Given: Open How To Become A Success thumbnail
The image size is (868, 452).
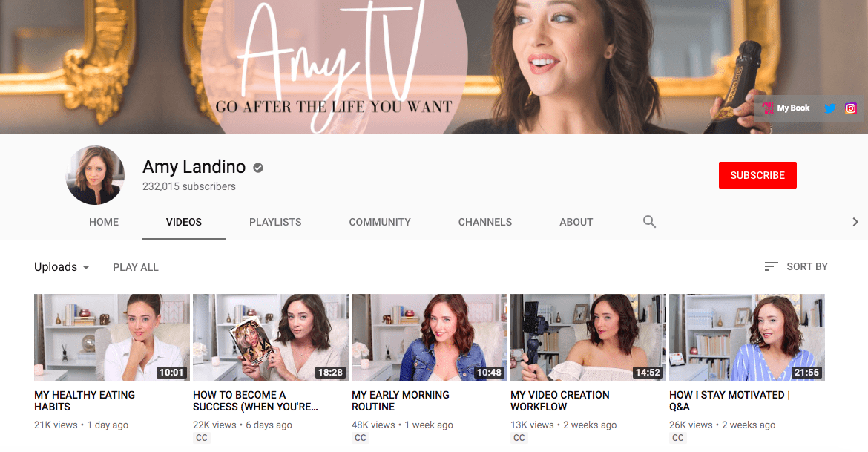Looking at the screenshot, I should [271, 338].
